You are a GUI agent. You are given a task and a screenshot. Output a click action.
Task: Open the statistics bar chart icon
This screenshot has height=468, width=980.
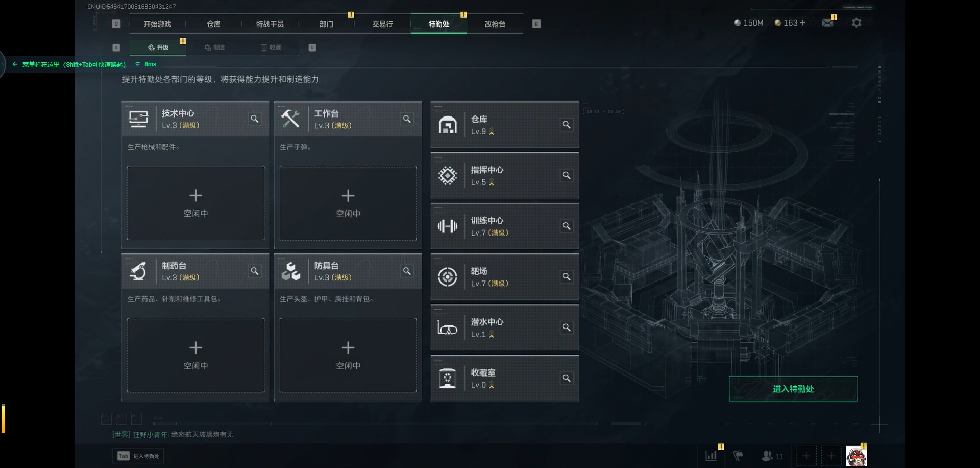[x=711, y=456]
